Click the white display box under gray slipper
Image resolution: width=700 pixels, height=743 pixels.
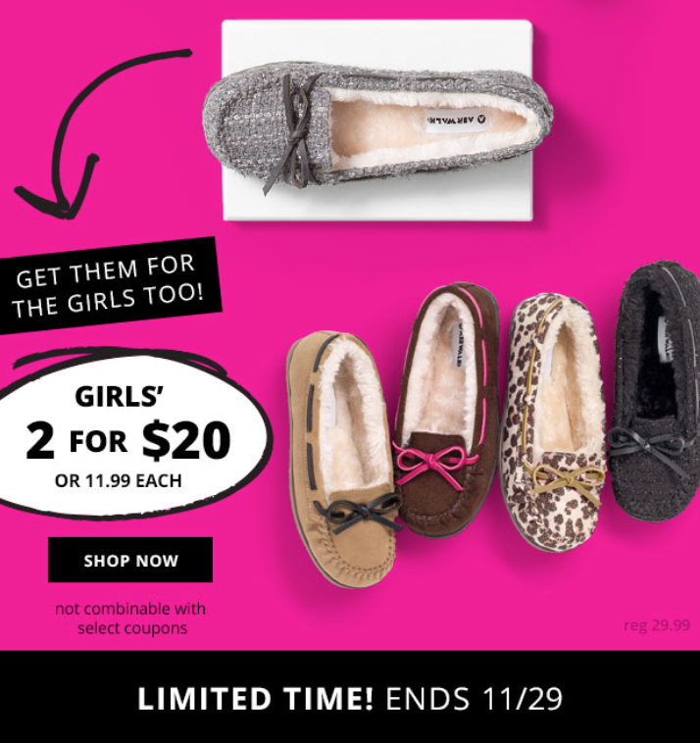coord(377,121)
